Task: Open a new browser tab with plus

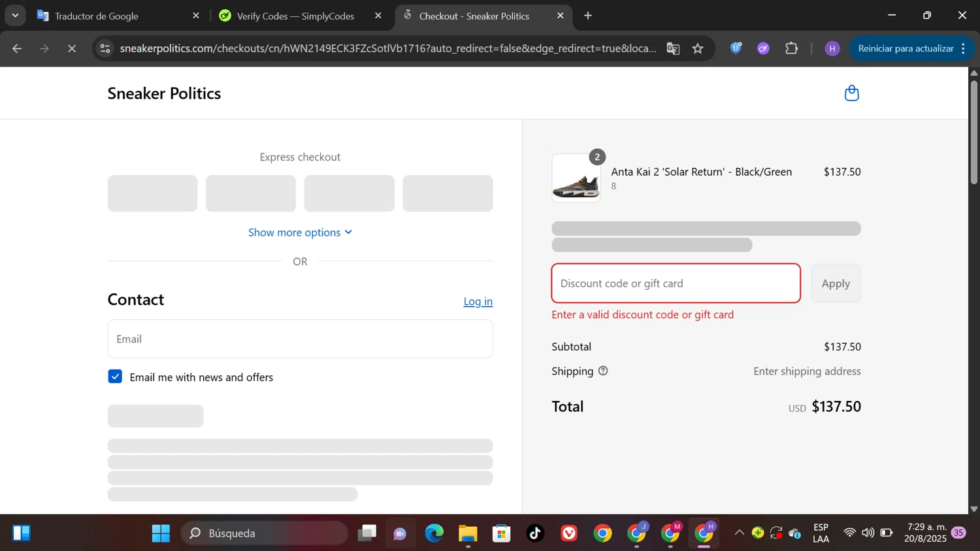Action: 588,16
